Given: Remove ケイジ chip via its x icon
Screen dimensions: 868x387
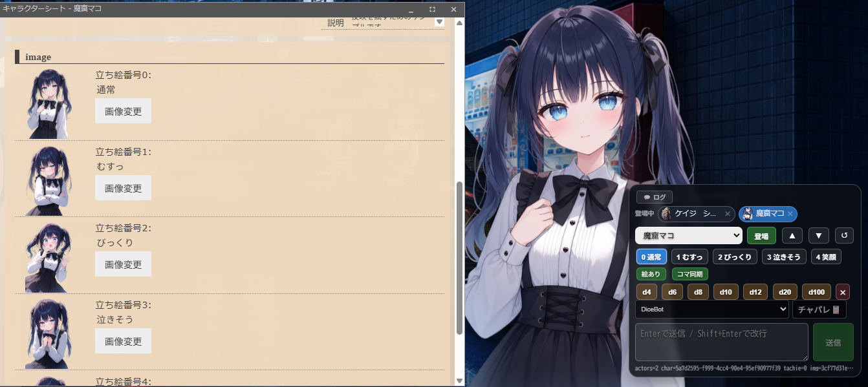Looking at the screenshot, I should 728,214.
